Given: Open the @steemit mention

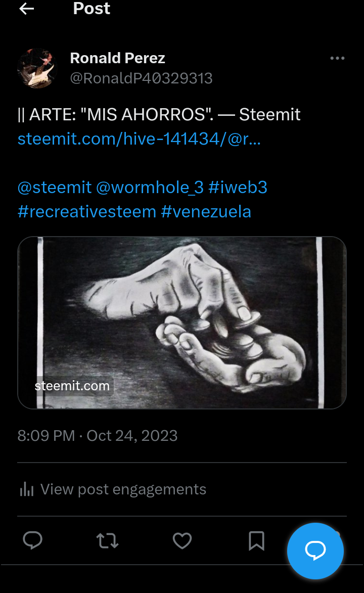Looking at the screenshot, I should (x=55, y=187).
